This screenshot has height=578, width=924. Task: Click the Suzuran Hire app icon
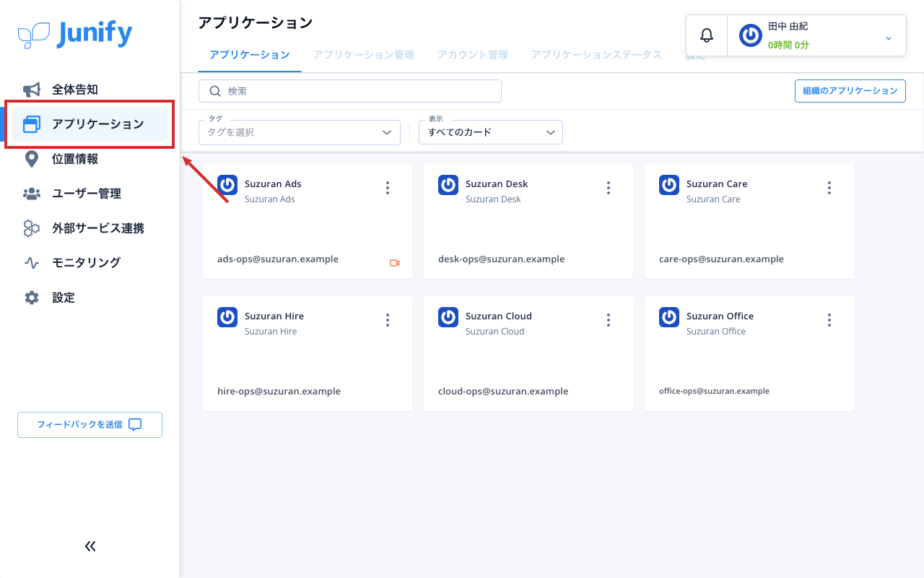pos(227,317)
